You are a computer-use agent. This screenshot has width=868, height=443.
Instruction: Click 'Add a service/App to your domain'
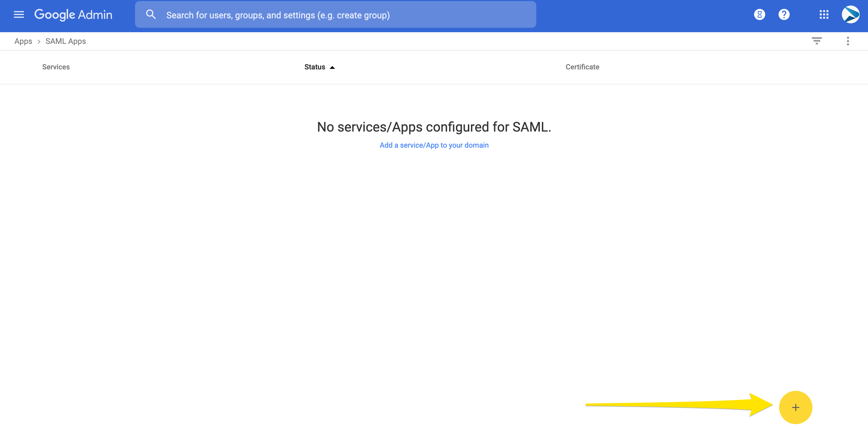[x=434, y=145]
